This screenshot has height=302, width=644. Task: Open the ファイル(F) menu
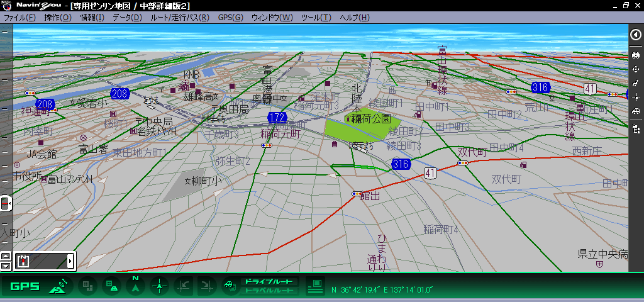click(19, 18)
